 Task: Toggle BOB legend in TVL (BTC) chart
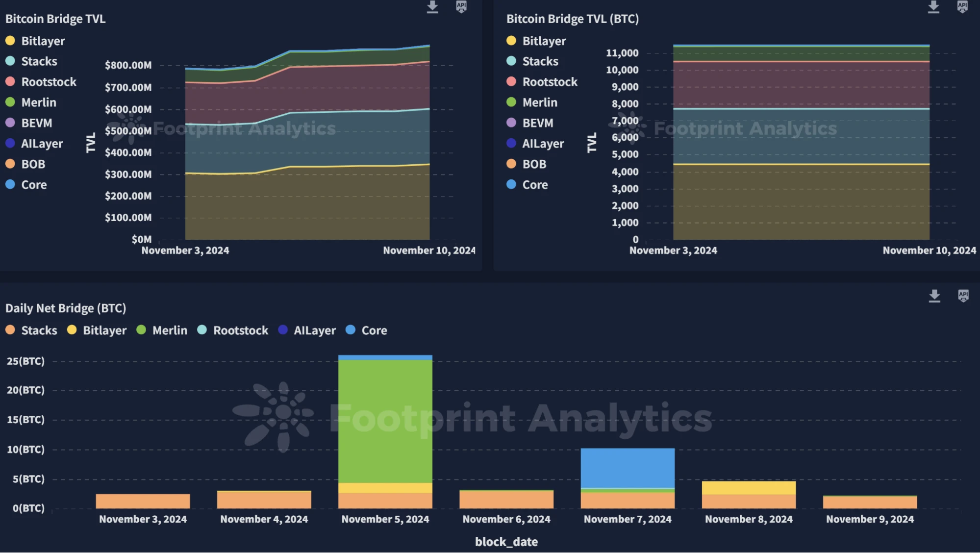[527, 164]
